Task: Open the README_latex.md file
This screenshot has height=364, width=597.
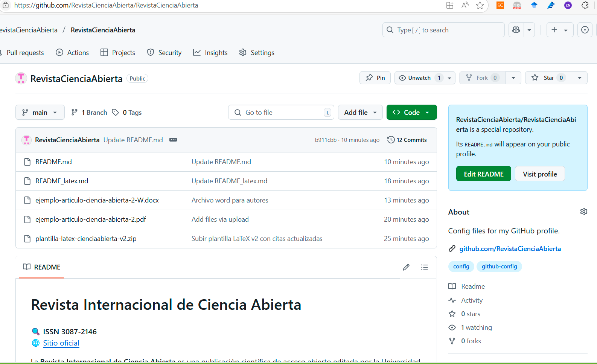Action: 62,181
